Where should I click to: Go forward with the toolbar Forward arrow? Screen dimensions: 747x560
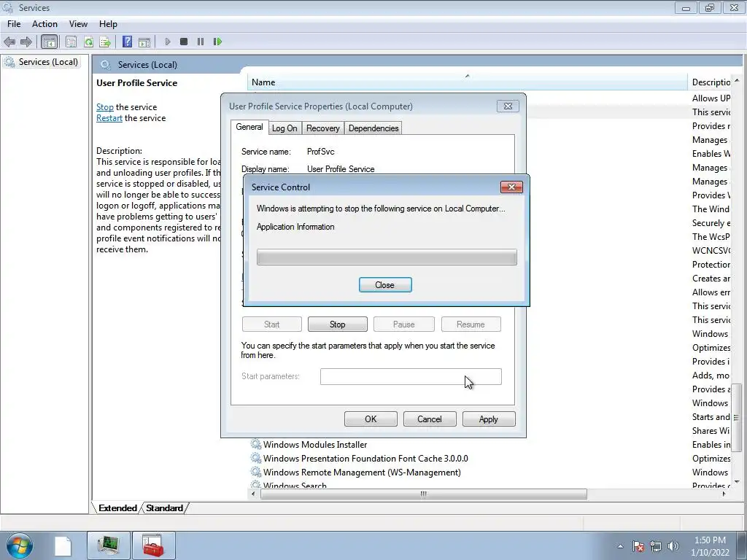pyautogui.click(x=26, y=42)
